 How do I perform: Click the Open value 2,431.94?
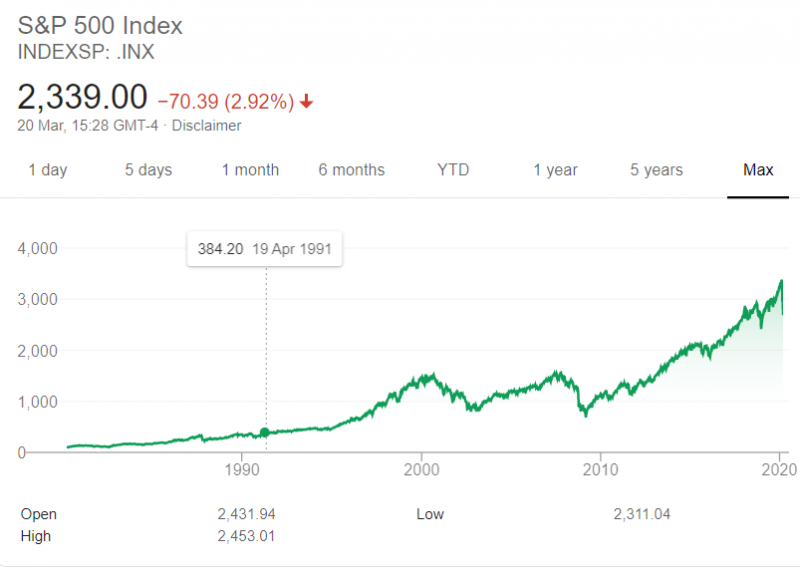tap(246, 514)
